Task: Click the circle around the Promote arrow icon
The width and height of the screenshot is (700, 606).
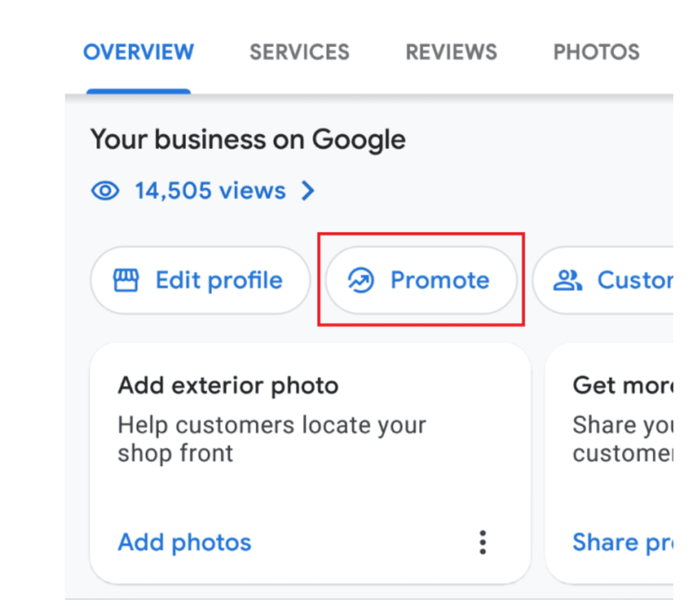Action: pyautogui.click(x=360, y=280)
